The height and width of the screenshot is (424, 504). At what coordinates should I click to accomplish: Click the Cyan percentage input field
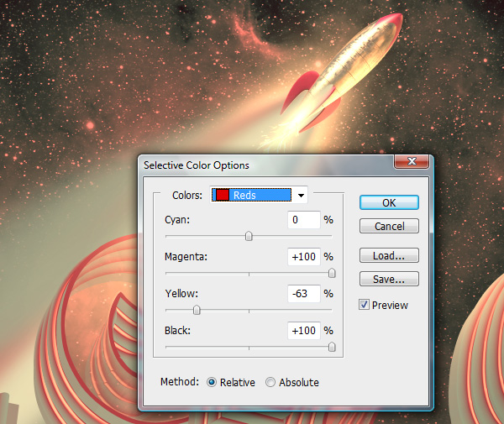tap(304, 220)
